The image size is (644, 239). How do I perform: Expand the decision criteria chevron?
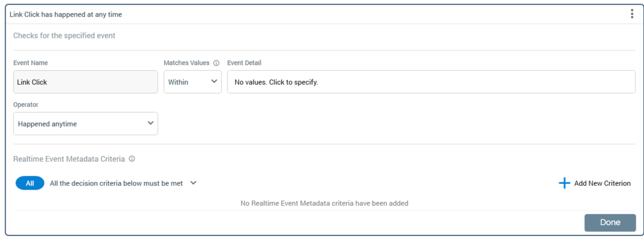coord(194,183)
